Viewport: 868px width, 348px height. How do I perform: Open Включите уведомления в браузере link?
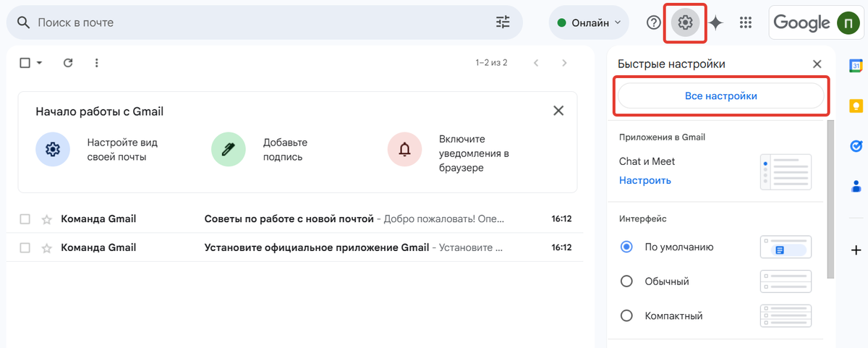coord(474,153)
